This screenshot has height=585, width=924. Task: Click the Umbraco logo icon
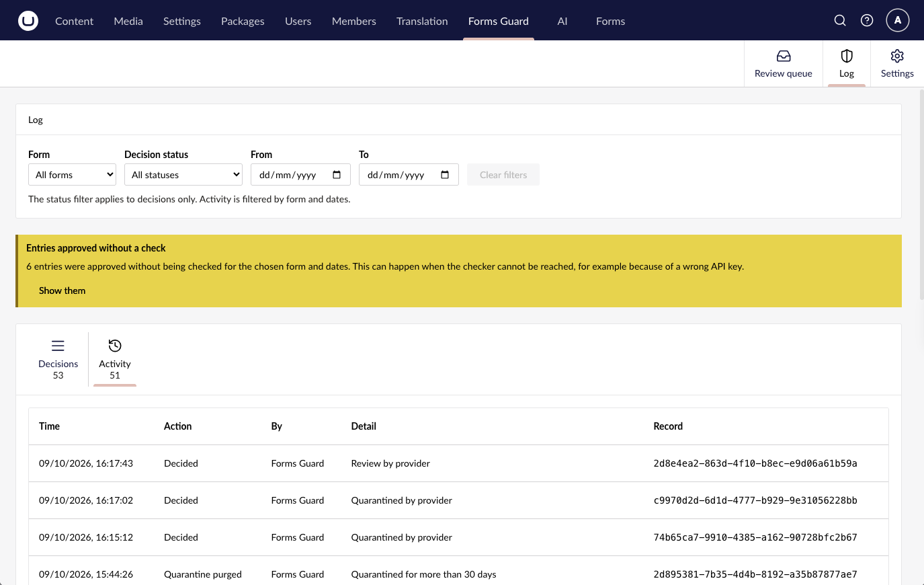tap(28, 21)
